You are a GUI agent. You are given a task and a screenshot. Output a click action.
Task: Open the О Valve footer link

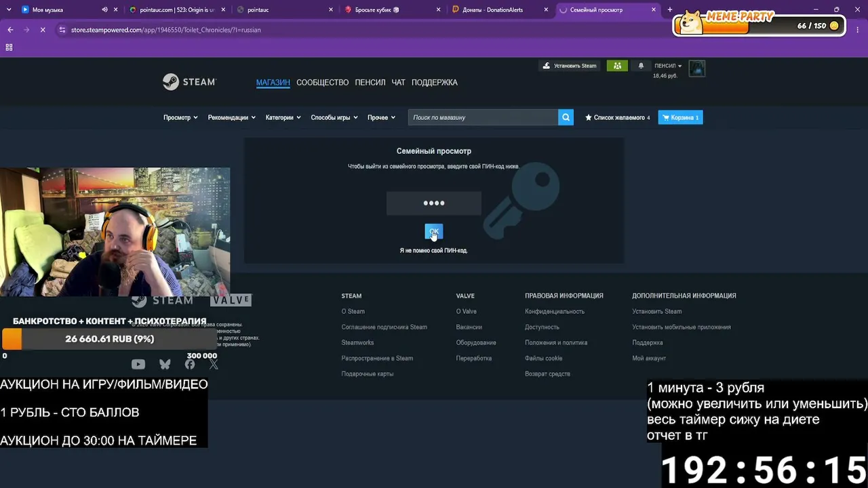(x=467, y=312)
